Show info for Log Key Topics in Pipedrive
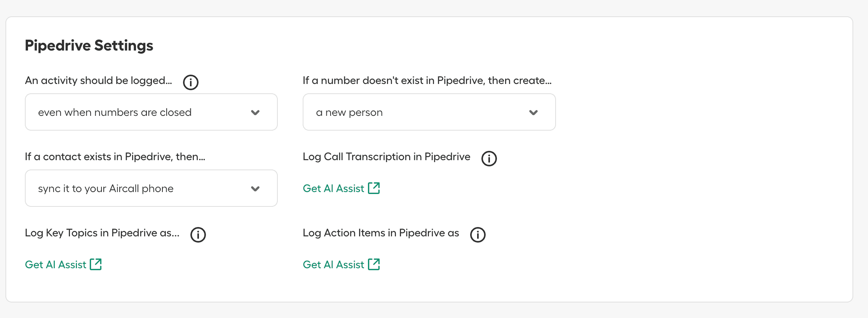868x318 pixels. (198, 235)
